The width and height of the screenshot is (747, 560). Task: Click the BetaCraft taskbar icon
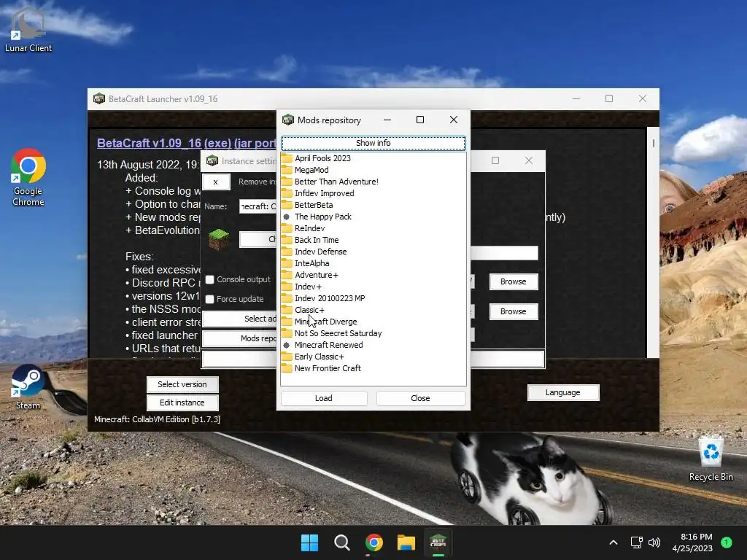[x=438, y=542]
